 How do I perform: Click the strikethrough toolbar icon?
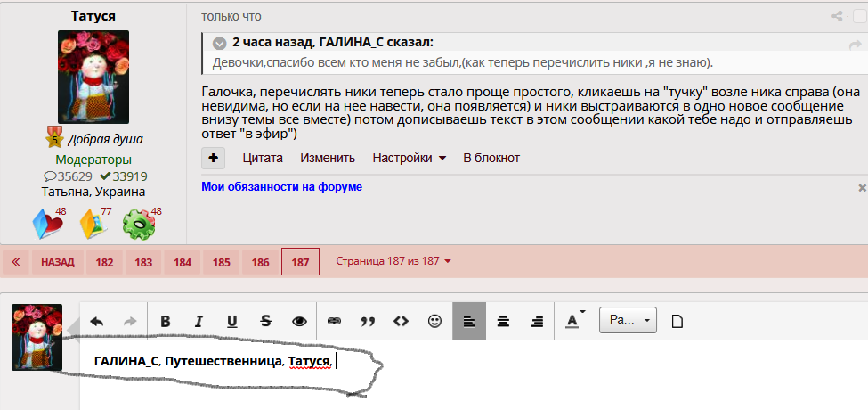click(x=265, y=321)
